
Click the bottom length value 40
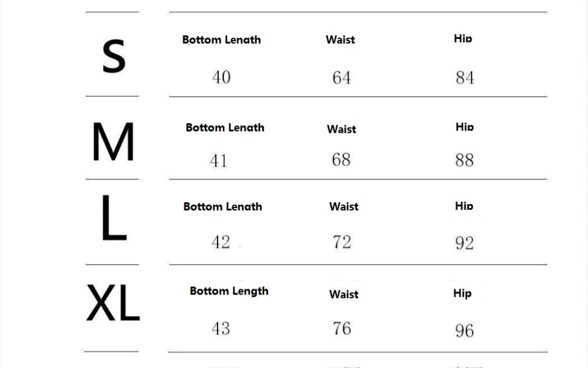tap(221, 77)
